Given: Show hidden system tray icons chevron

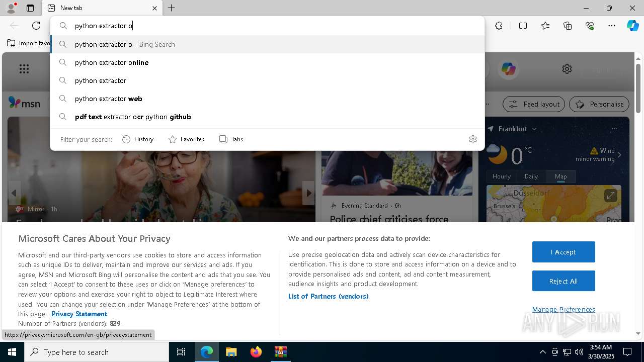Looking at the screenshot, I should point(542,352).
